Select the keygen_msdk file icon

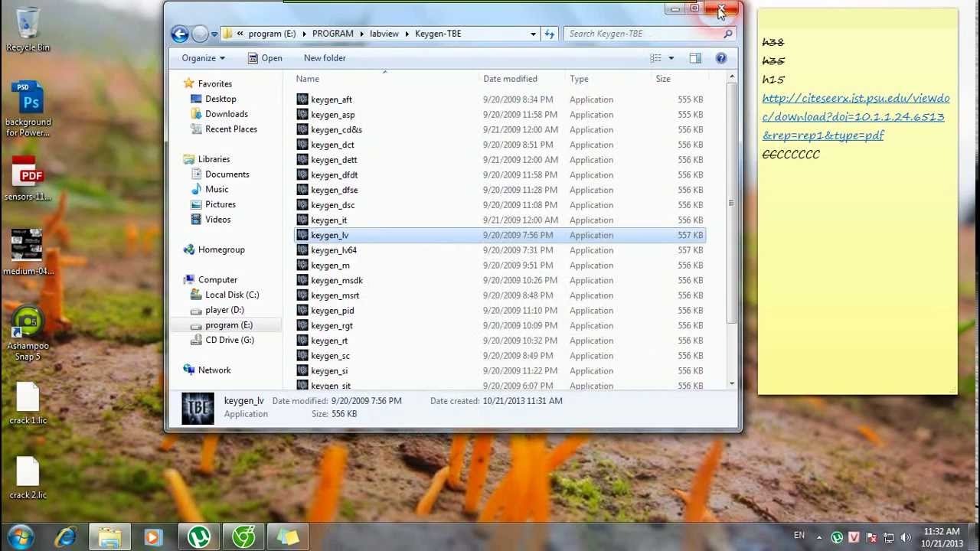(x=302, y=280)
